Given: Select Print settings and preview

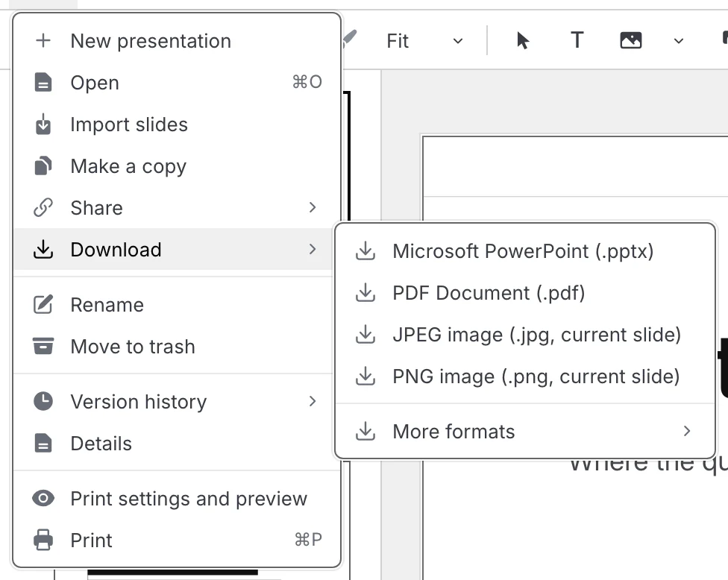Looking at the screenshot, I should tap(177, 499).
